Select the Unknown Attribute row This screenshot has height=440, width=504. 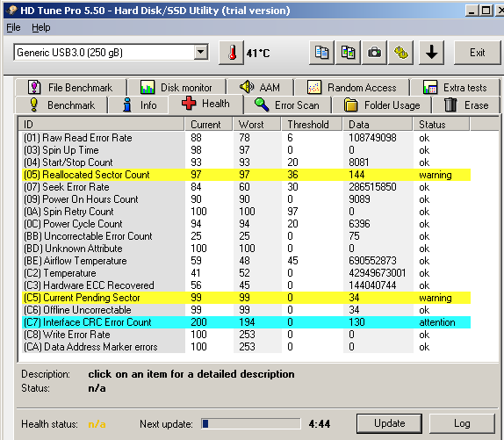[x=246, y=249]
